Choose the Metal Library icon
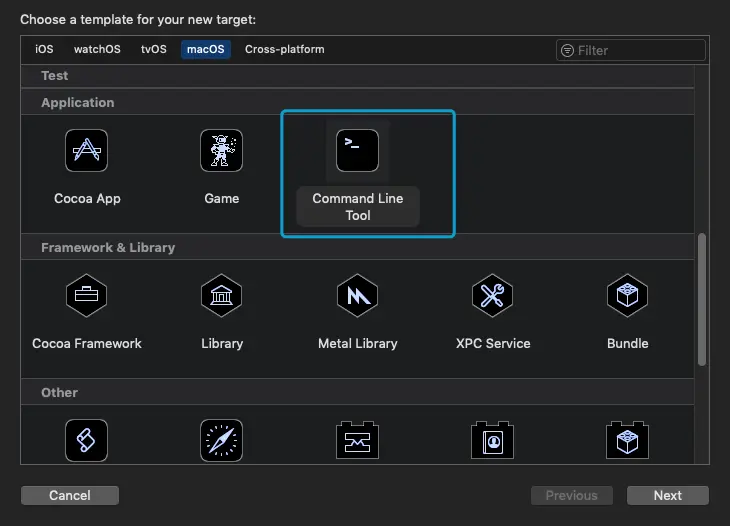Viewport: 730px width, 526px height. pyautogui.click(x=358, y=296)
